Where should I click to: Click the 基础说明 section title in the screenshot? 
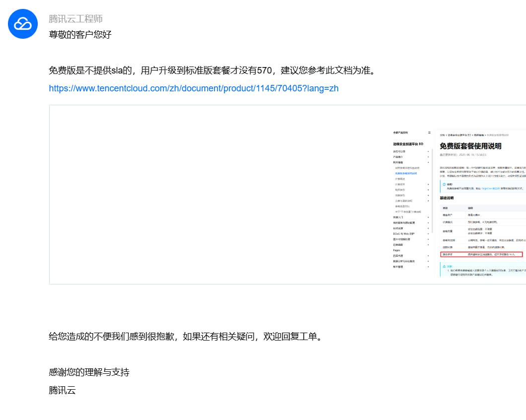click(x=447, y=198)
